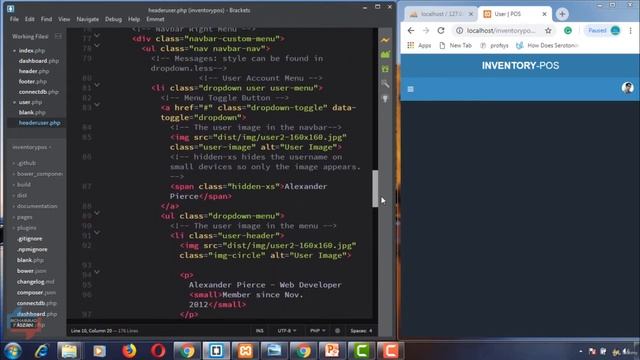Change Spaces: 4 indentation setting
640x360 pixels.
(x=361, y=331)
